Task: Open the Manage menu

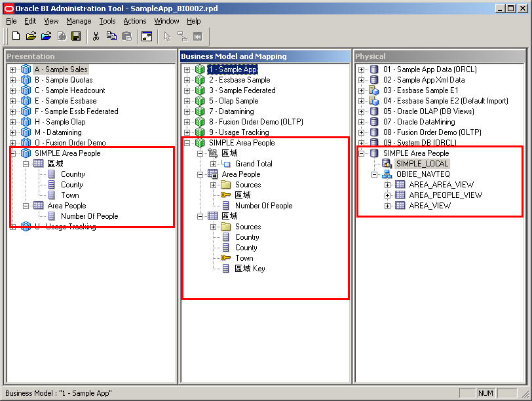Action: click(x=79, y=21)
